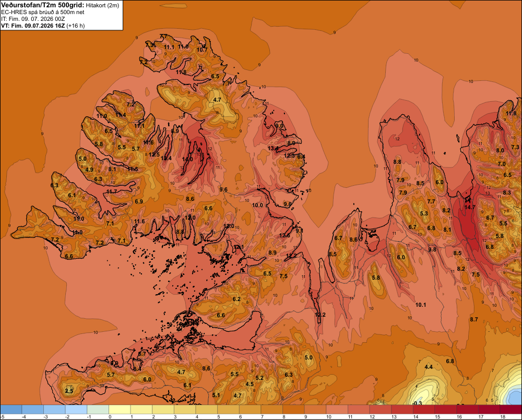Viewport: 522px width, 420px height.
Task: Click the 2.5 temperature label in southwest
Action: click(69, 391)
